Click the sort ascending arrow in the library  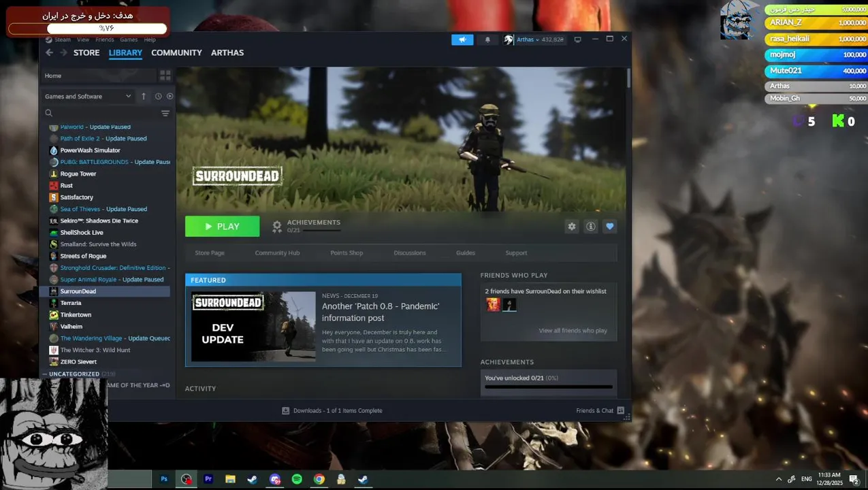pos(144,96)
